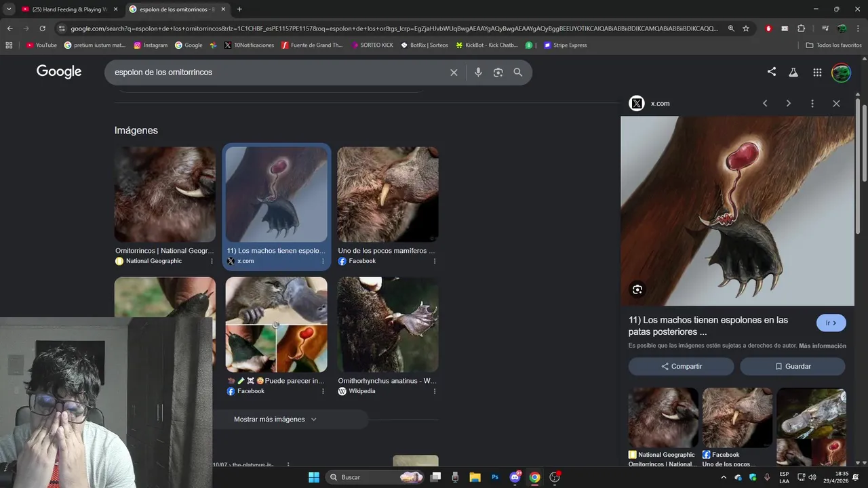Image resolution: width=868 pixels, height=488 pixels.
Task: Open the Wikipedia Ornithorhynchus anatinus thumbnail
Action: click(388, 325)
